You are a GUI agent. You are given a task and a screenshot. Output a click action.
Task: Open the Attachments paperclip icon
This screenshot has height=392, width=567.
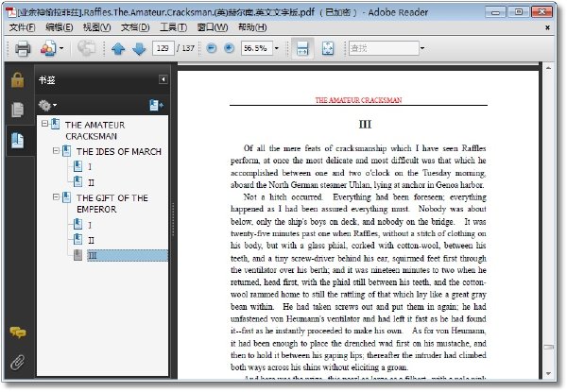tap(17, 363)
